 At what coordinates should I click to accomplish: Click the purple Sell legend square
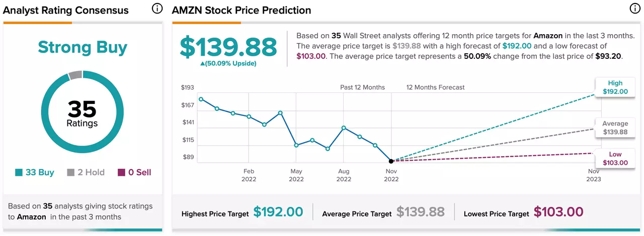pyautogui.click(x=121, y=173)
